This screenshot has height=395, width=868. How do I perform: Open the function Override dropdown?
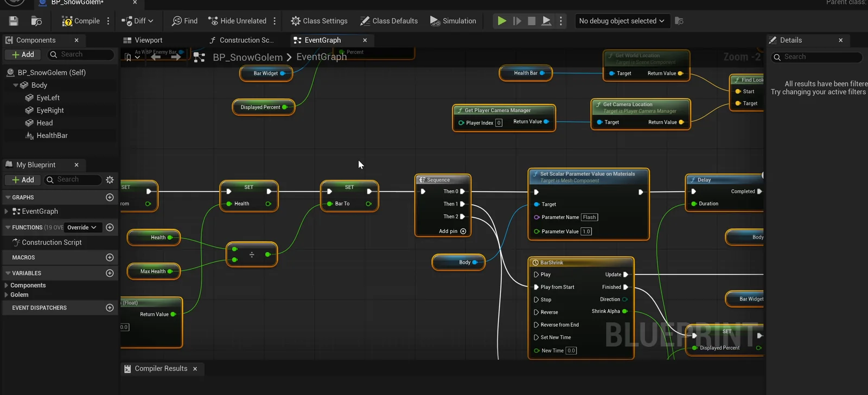[x=82, y=228]
